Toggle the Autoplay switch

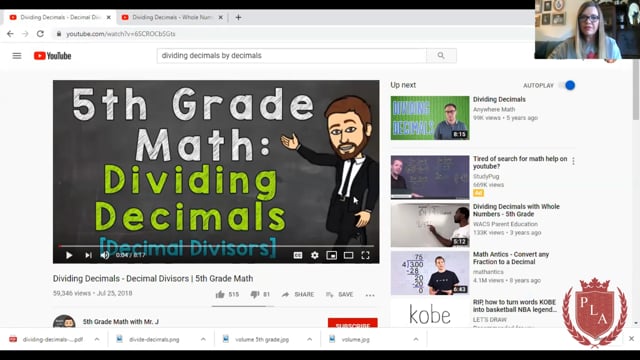568,85
